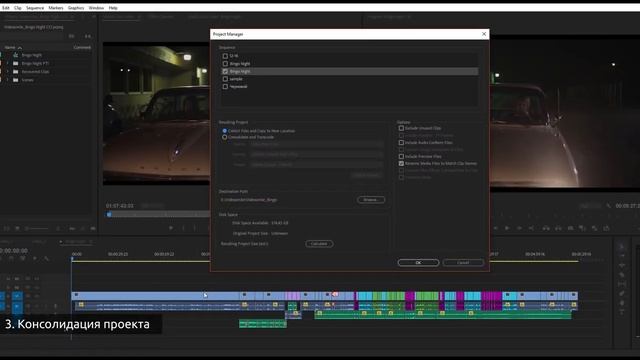
Task: Open the Graphics menu
Action: [x=76, y=8]
